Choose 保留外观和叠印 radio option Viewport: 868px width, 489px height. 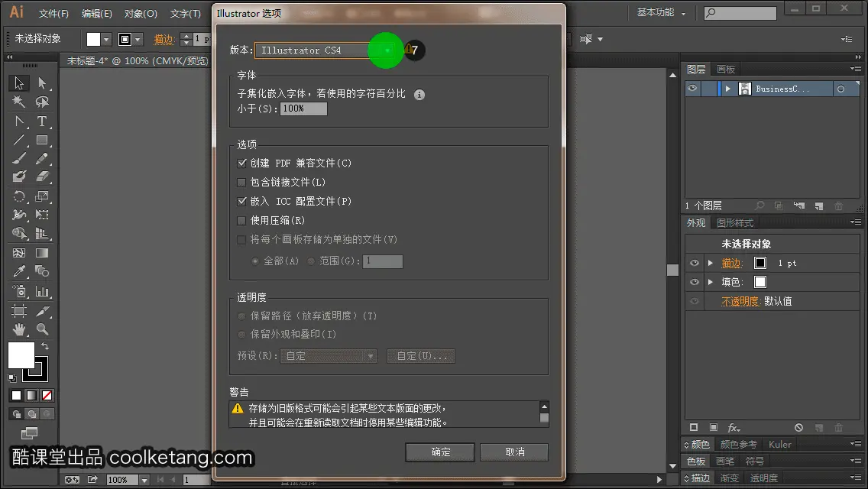[241, 335]
